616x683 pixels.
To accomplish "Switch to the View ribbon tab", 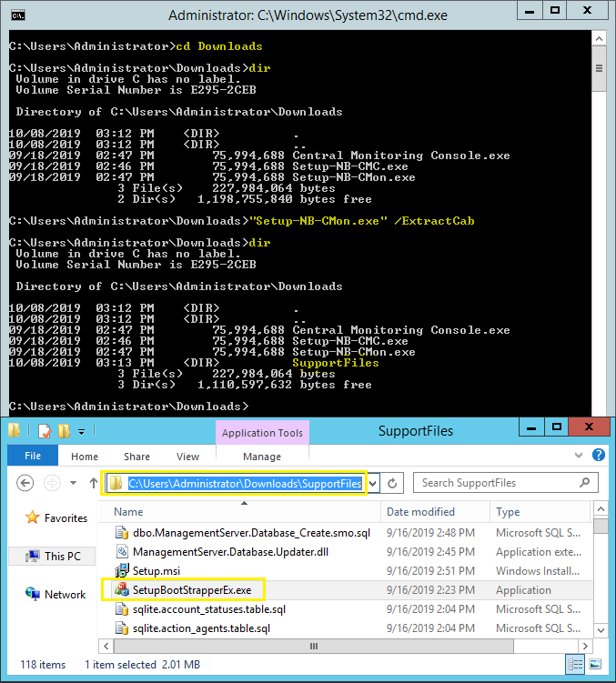I will [x=188, y=457].
